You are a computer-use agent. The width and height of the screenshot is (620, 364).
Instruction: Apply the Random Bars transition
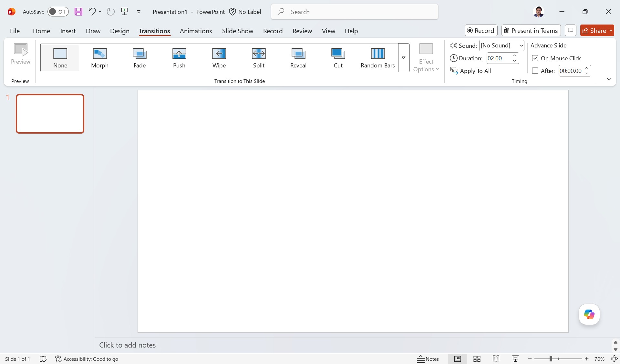pos(378,57)
